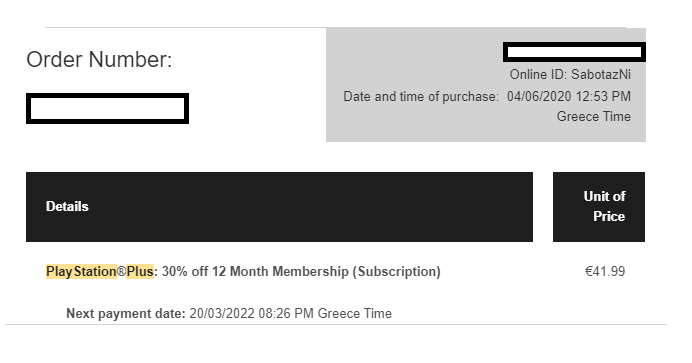The image size is (692, 363).
Task: Select next payment date 20/03/2022 08:26 PM
Action: pyautogui.click(x=252, y=314)
